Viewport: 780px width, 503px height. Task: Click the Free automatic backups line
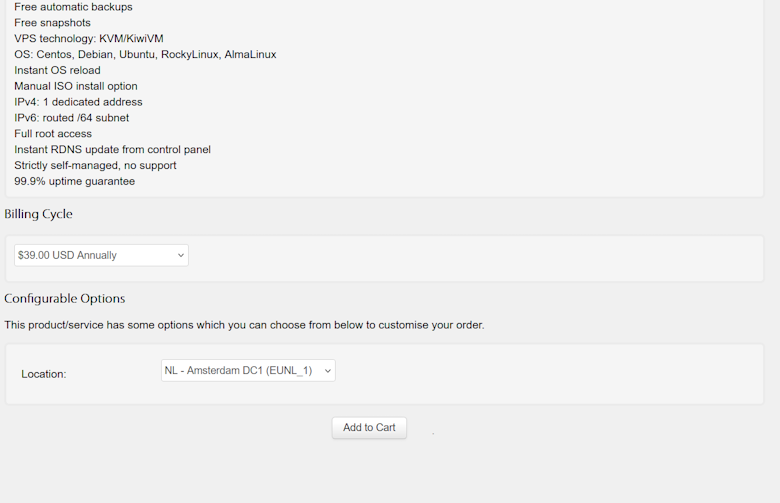pos(73,7)
